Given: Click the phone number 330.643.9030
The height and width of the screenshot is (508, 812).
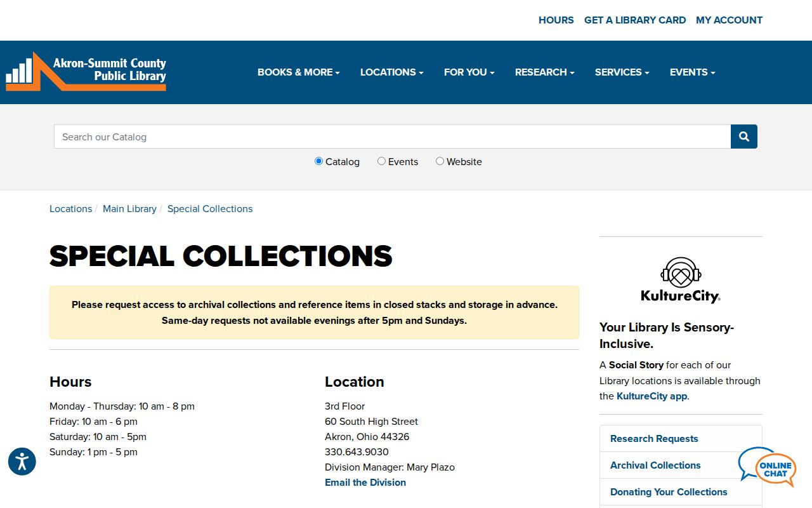Looking at the screenshot, I should coord(357,452).
